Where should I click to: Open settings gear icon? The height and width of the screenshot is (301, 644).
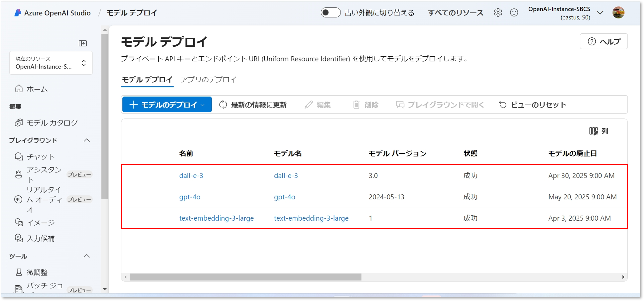pyautogui.click(x=498, y=12)
